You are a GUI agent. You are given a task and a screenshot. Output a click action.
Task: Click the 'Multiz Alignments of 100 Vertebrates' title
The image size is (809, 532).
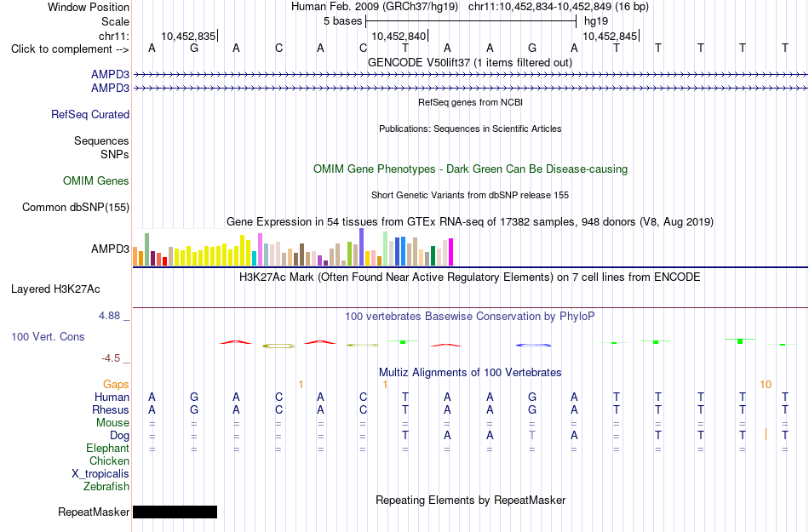coord(470,372)
